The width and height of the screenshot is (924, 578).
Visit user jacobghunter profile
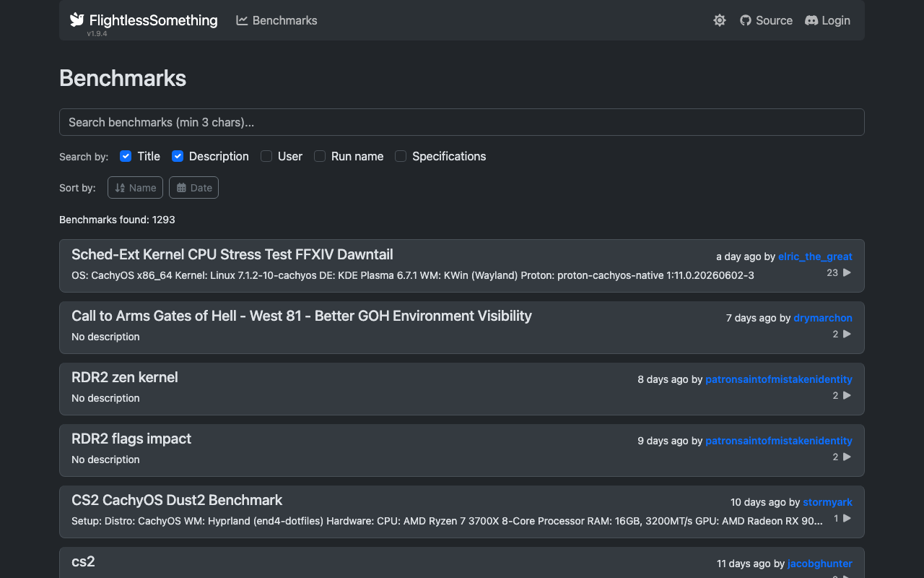[x=820, y=564]
